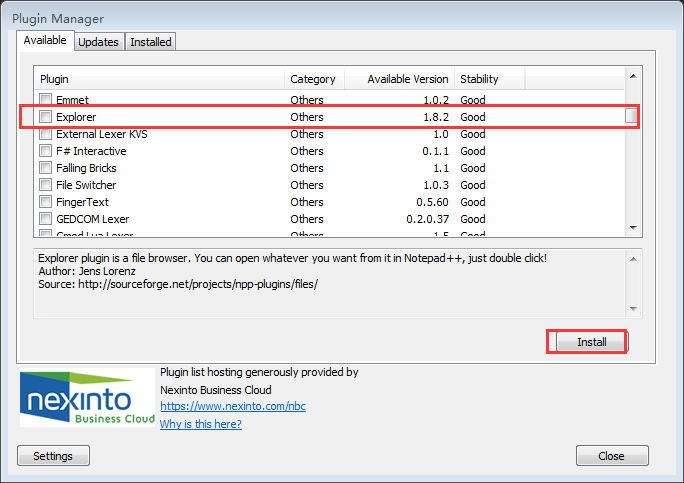Viewport: 684px width, 483px height.
Task: Check the External Lexer KVS checkbox
Action: tap(45, 134)
